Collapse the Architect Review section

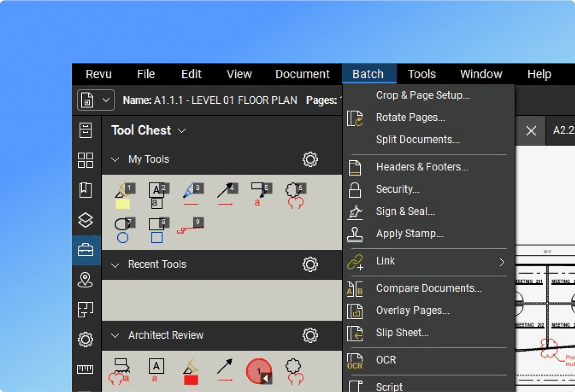click(115, 336)
